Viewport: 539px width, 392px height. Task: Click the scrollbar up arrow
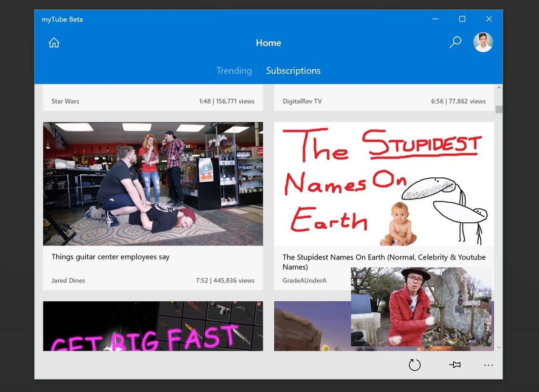(499, 88)
